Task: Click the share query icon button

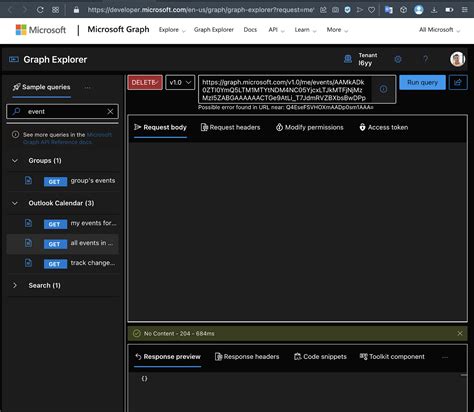Action: click(458, 82)
